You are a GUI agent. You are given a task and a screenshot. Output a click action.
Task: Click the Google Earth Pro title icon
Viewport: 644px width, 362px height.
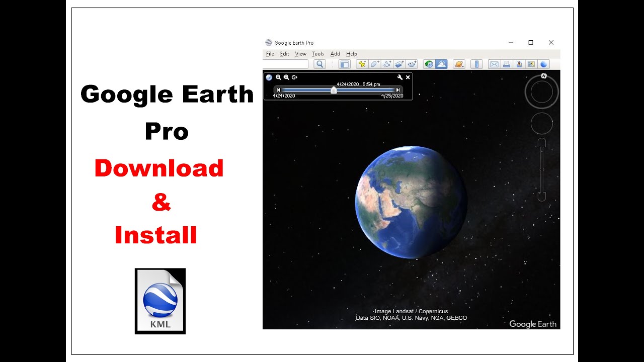[269, 43]
